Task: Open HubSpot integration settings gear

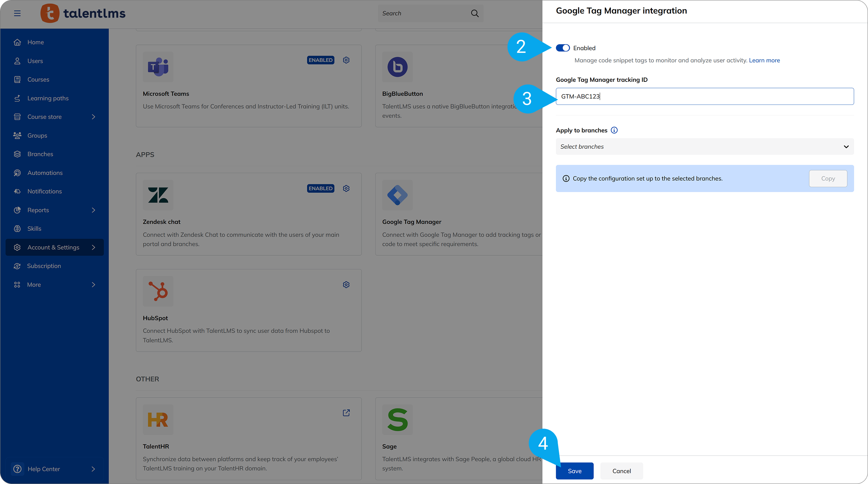Action: 346,285
